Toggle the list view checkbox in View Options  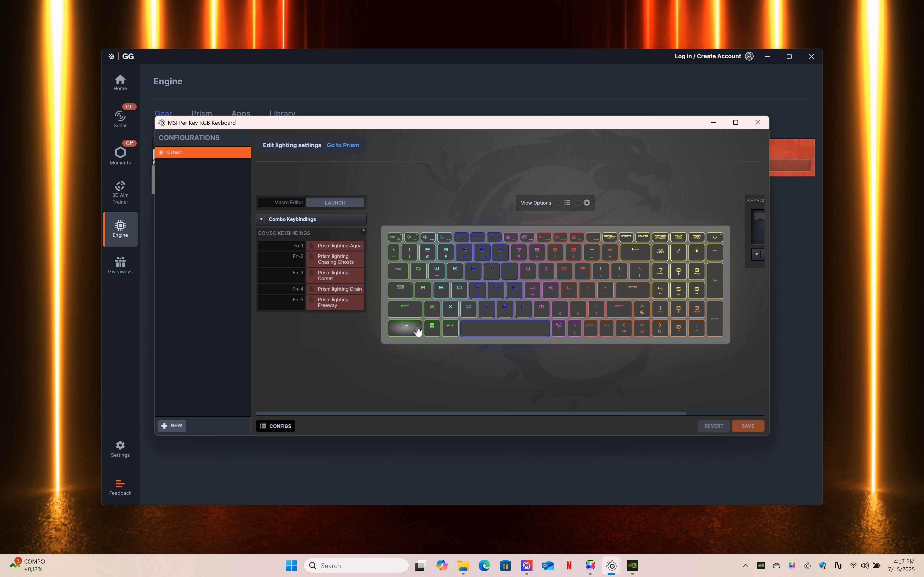559,203
